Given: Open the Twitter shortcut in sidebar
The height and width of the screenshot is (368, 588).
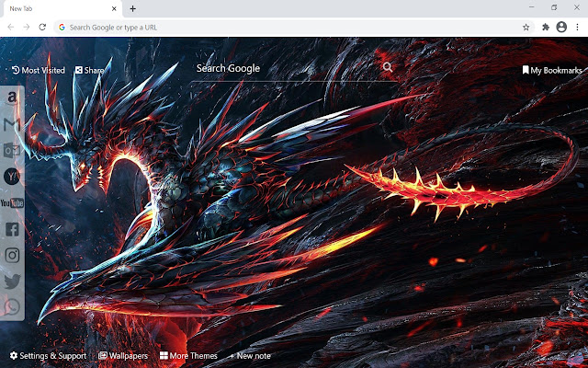Looking at the screenshot, I should tap(12, 282).
